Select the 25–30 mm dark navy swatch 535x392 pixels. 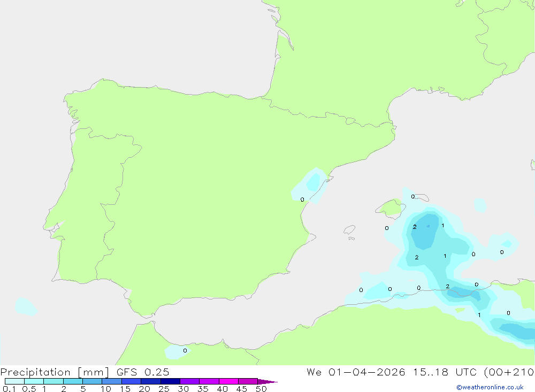[170, 381]
